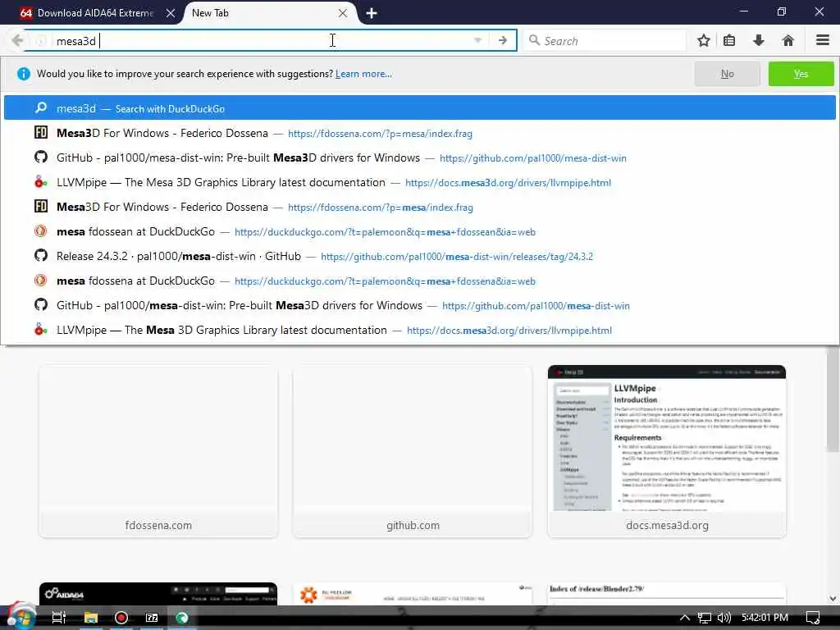Open a new tab with plus button
Screen dimensions: 840x630
click(372, 13)
